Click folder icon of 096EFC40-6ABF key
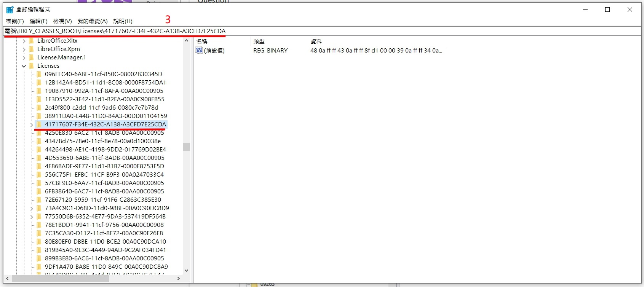Viewport: 644px width, 287px height. tap(39, 74)
